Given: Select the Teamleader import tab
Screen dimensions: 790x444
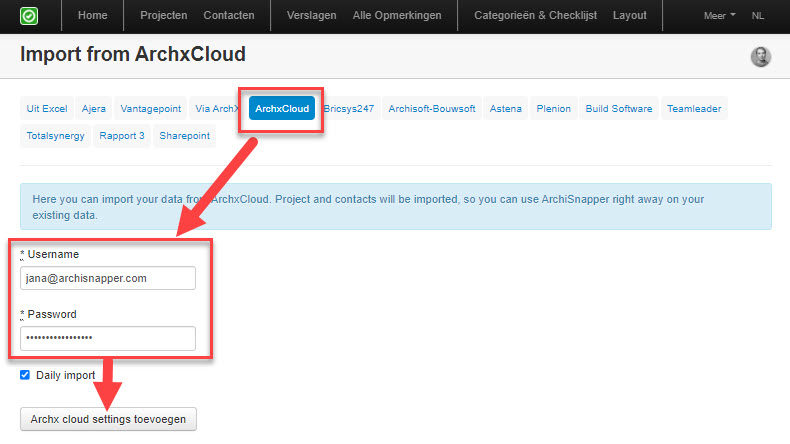Looking at the screenshot, I should (694, 108).
